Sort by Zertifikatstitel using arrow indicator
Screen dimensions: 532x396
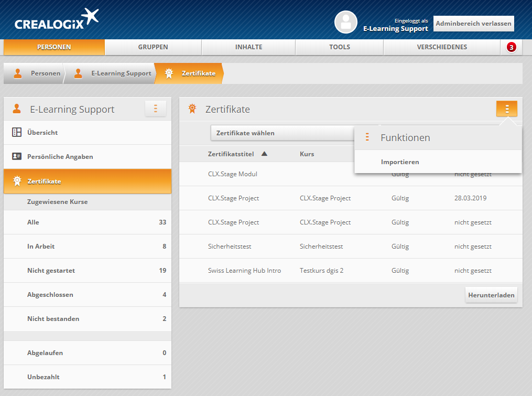click(264, 154)
